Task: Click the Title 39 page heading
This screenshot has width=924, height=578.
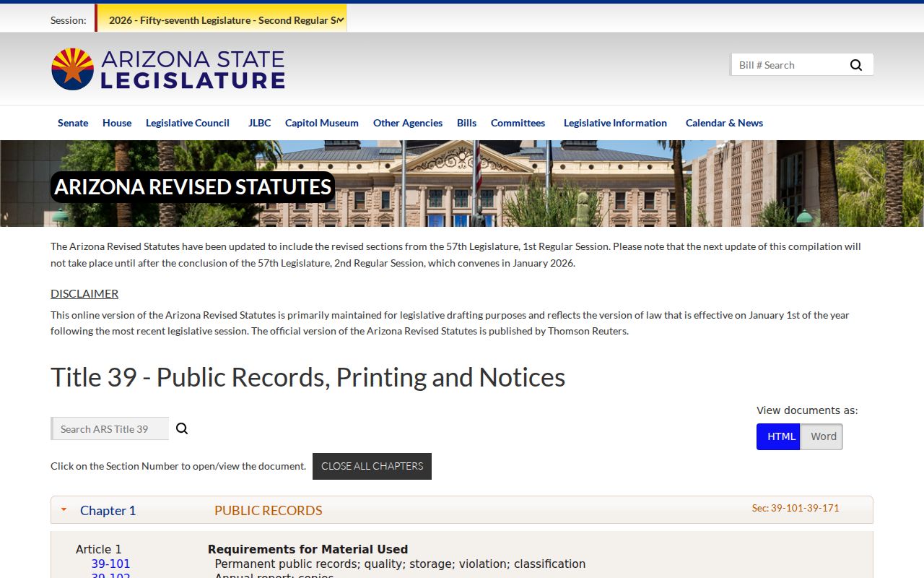Action: [x=308, y=377]
